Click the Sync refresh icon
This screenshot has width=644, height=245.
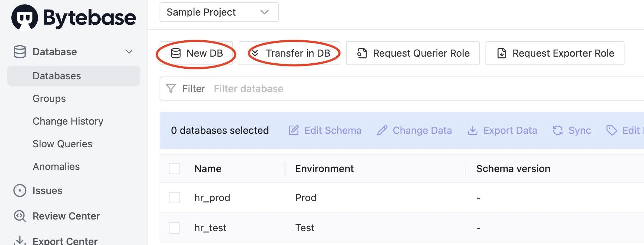tap(558, 130)
